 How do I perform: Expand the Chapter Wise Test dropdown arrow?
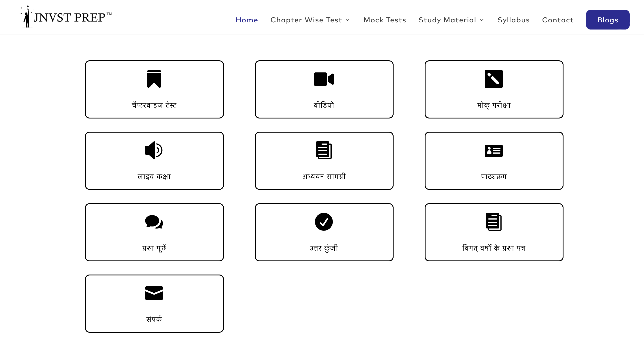pyautogui.click(x=347, y=20)
